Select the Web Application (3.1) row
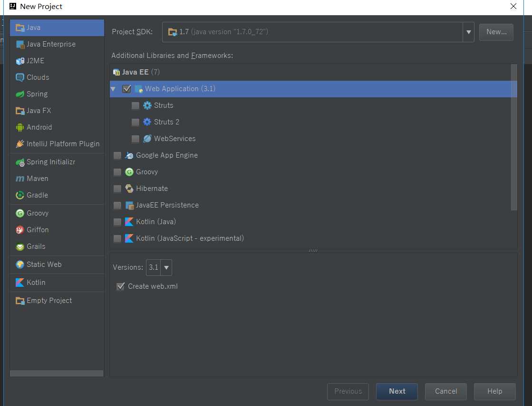 point(313,89)
